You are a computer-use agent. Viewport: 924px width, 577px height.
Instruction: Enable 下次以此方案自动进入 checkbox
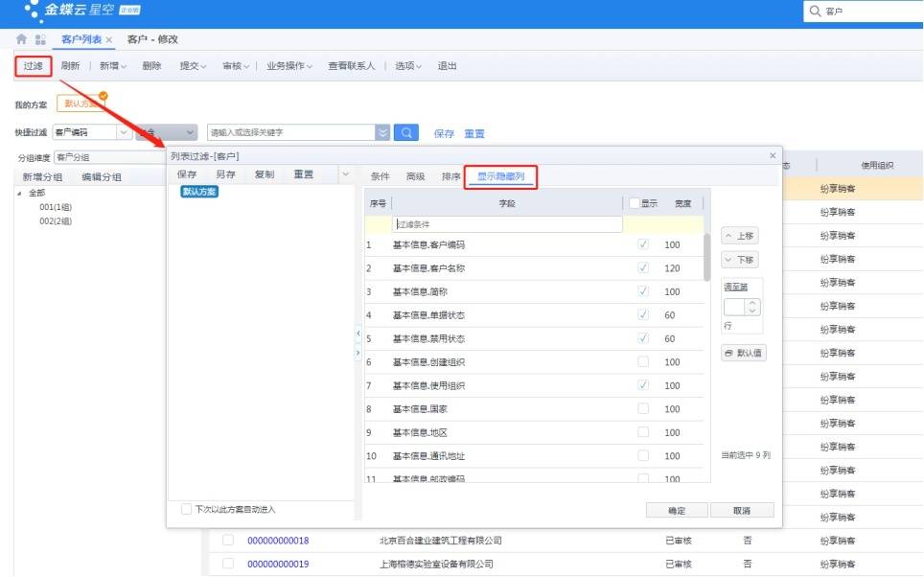(186, 509)
